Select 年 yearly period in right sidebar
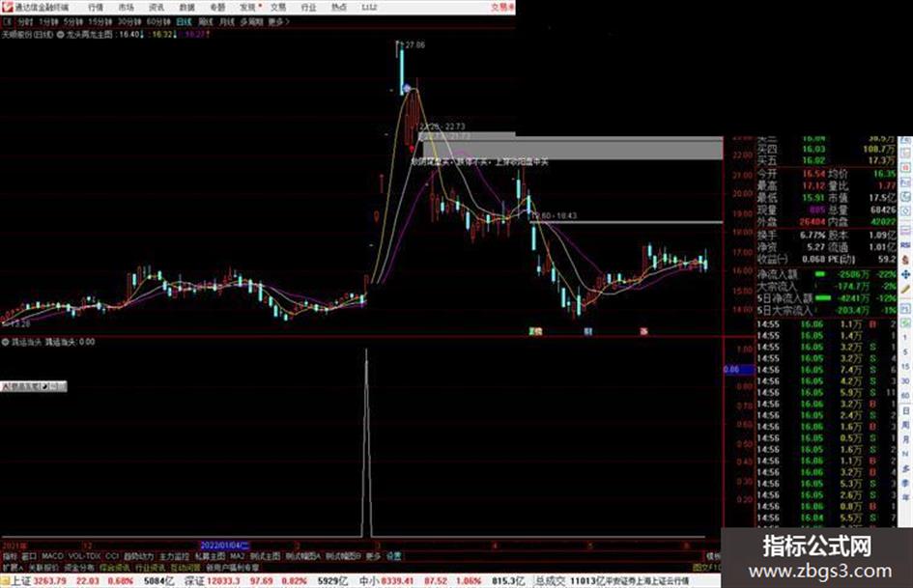Screen dimensions: 913x588 click(905, 498)
